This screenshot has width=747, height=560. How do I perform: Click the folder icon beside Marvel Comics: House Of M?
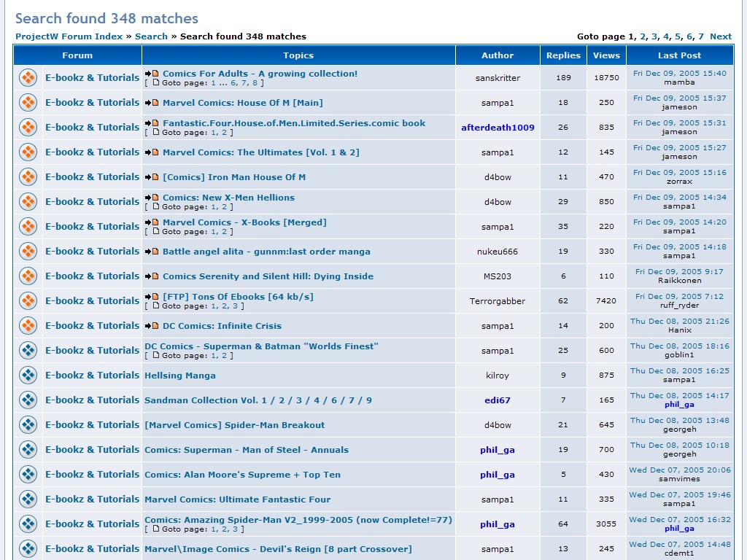pos(28,102)
